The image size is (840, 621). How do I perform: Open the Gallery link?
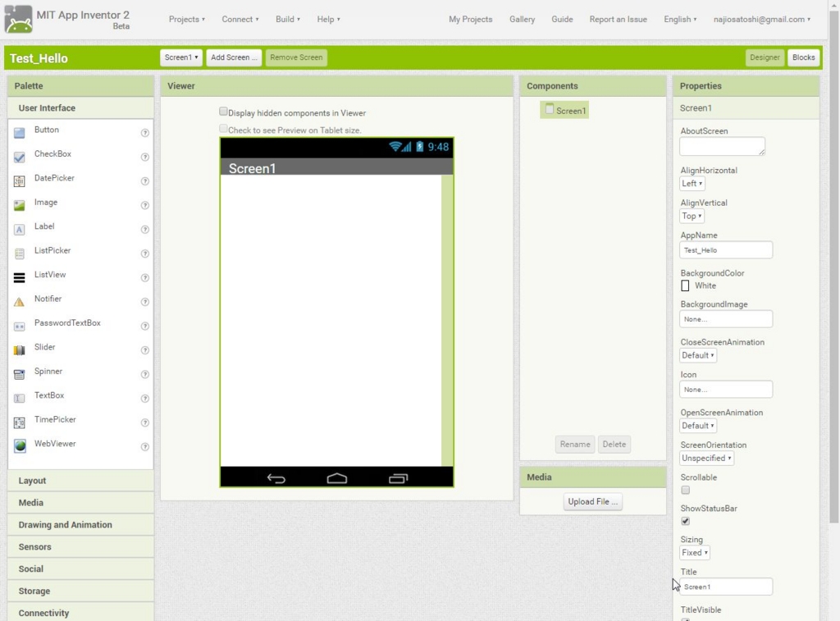click(x=522, y=20)
